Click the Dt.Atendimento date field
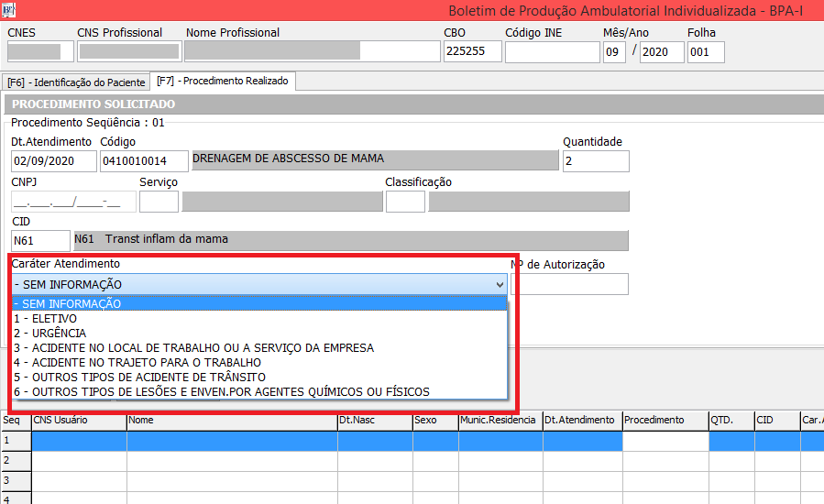The width and height of the screenshot is (824, 504). (53, 161)
